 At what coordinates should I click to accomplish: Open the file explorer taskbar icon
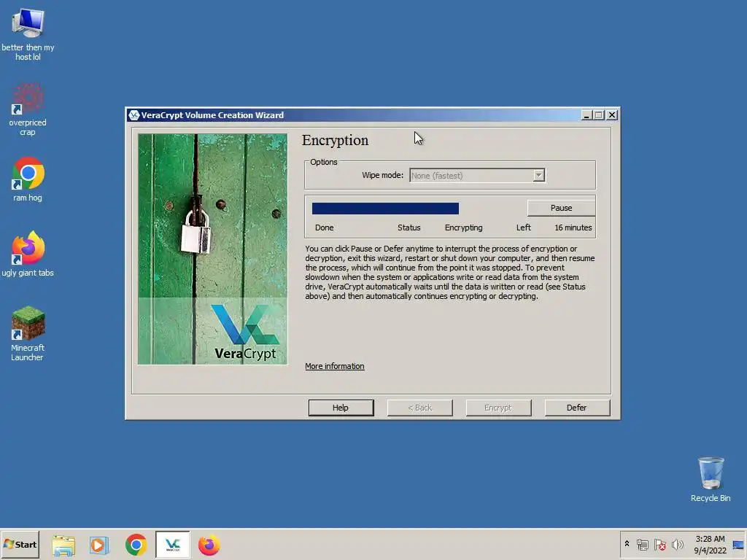click(x=63, y=545)
